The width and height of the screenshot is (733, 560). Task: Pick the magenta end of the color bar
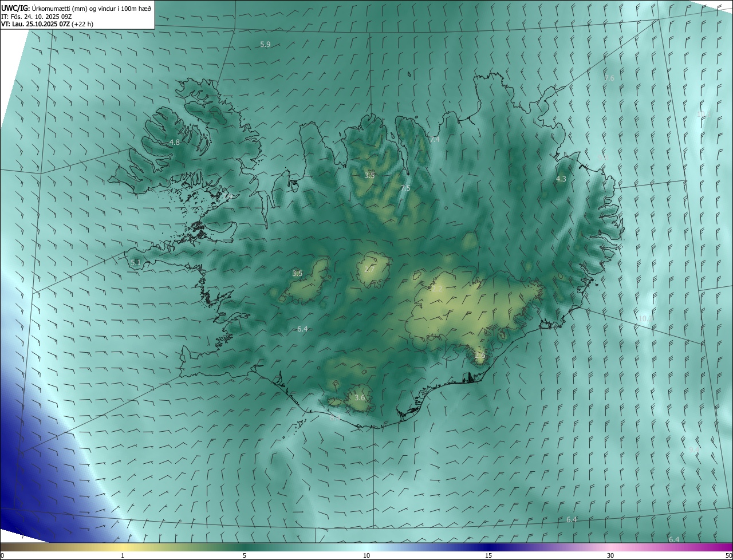719,547
